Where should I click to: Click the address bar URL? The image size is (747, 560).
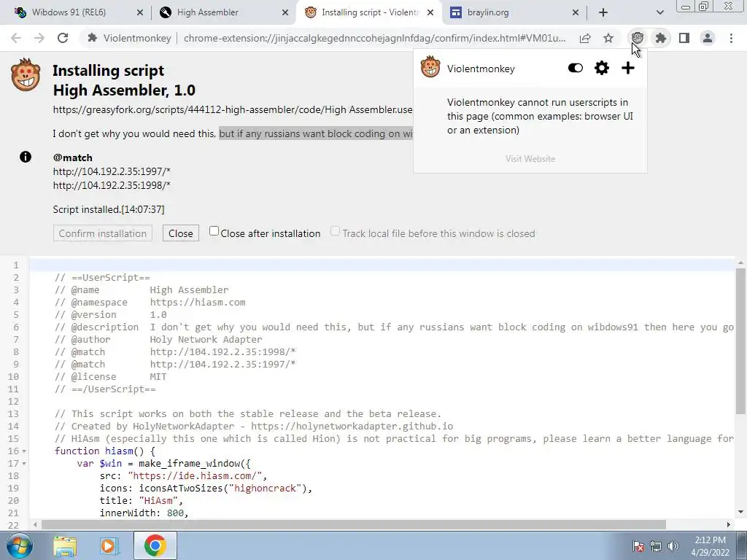(x=374, y=38)
